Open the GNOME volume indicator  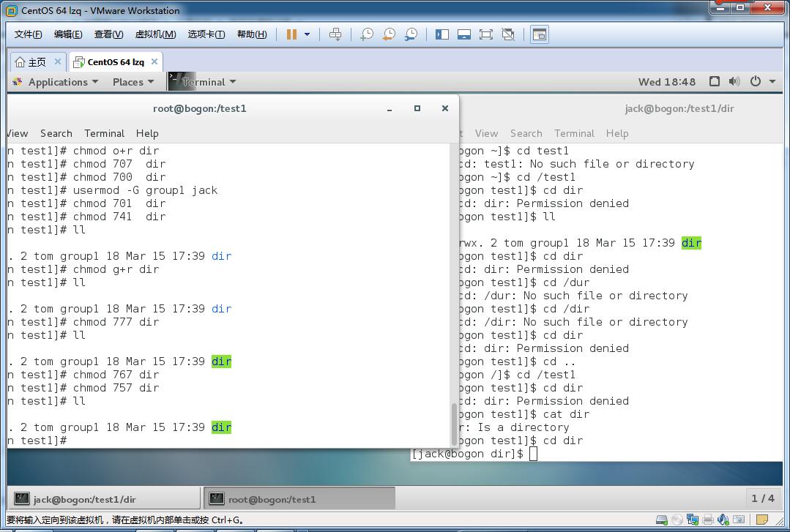[x=734, y=81]
